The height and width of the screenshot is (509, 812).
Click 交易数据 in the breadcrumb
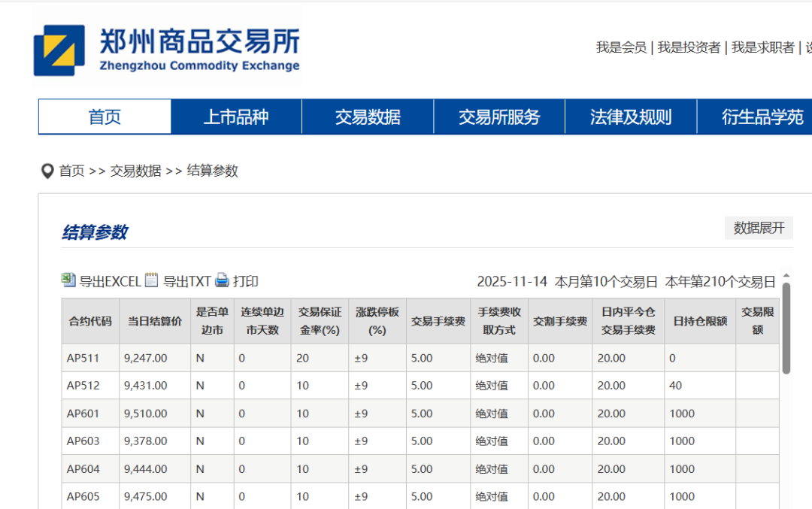point(136,171)
